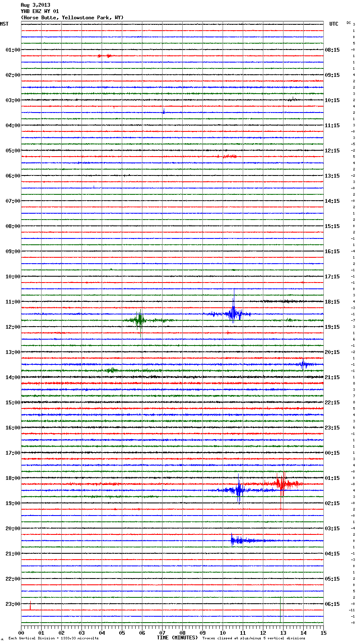Select minute 15 on the bottom axis
357x644 pixels.
click(x=323, y=633)
